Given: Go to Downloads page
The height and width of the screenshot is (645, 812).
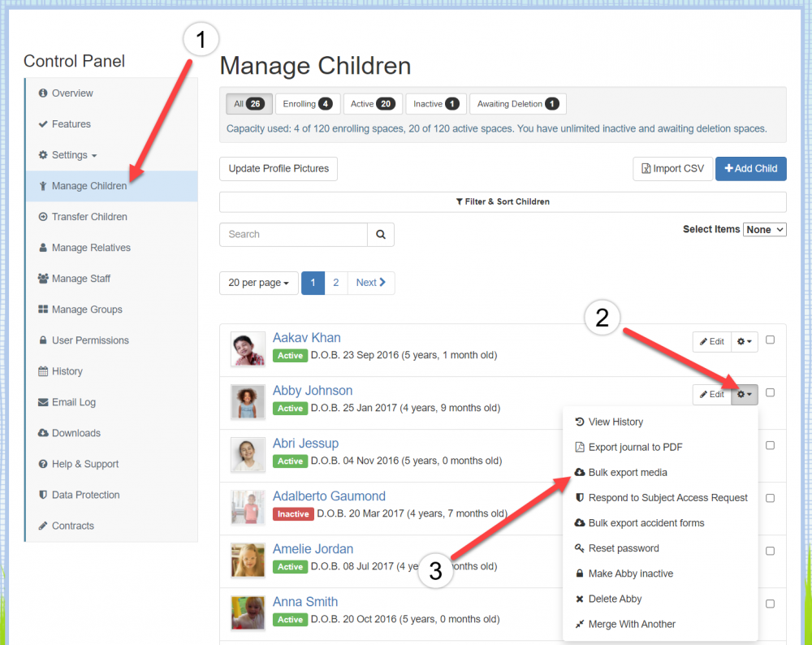Looking at the screenshot, I should (112, 433).
